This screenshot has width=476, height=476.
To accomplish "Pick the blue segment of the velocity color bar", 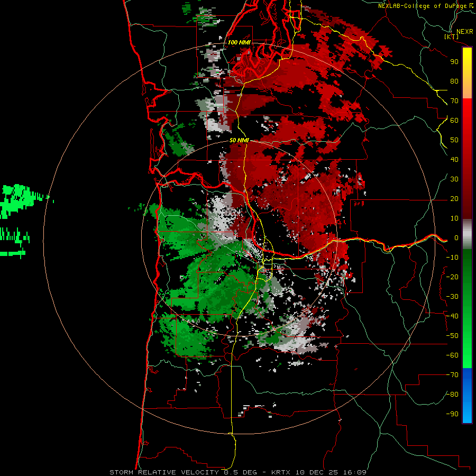I will 467,395.
